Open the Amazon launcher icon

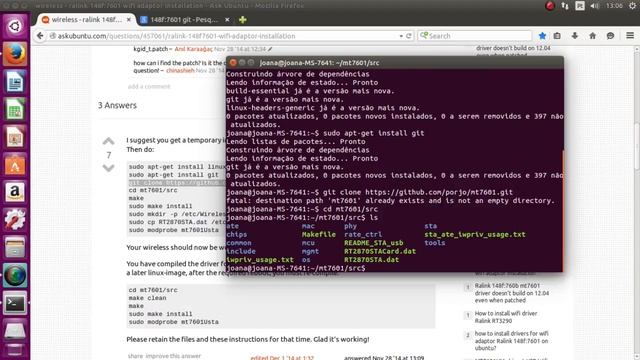coord(15,192)
